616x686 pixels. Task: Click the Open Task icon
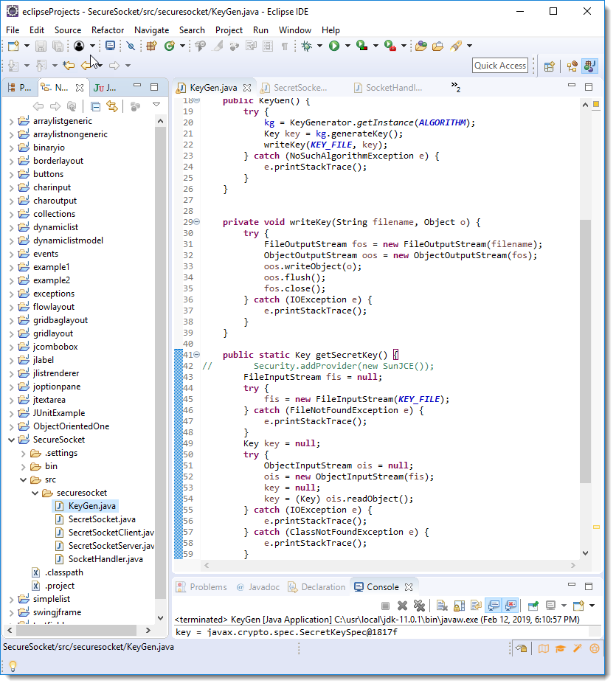coord(437,46)
